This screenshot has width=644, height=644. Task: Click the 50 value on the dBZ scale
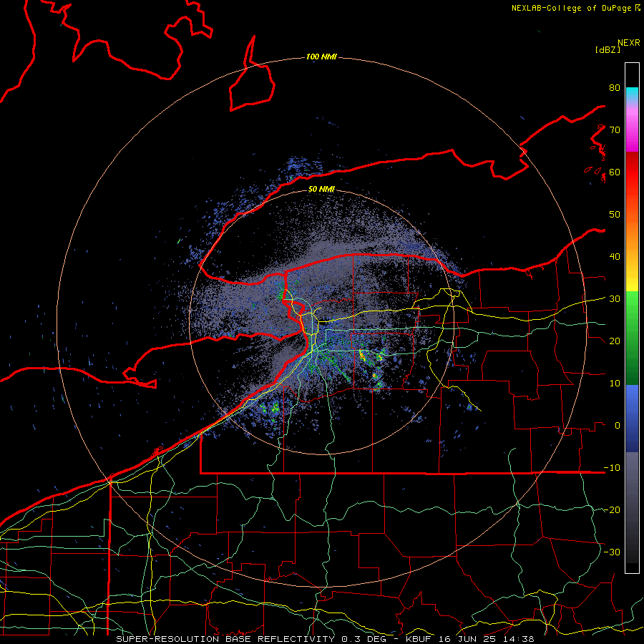(x=615, y=215)
